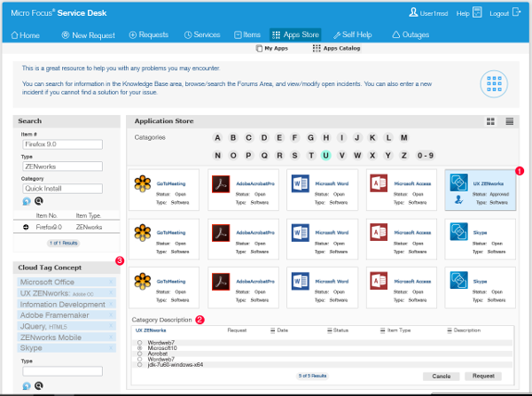Select the first Wordweb7 radio button

(139, 343)
